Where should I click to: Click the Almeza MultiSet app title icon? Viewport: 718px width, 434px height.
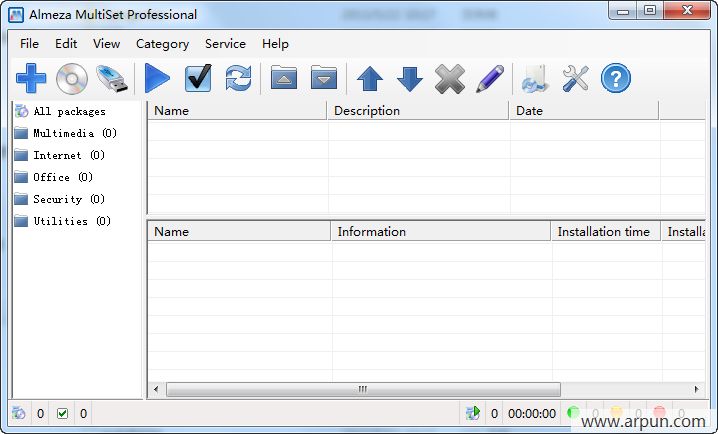[x=16, y=15]
